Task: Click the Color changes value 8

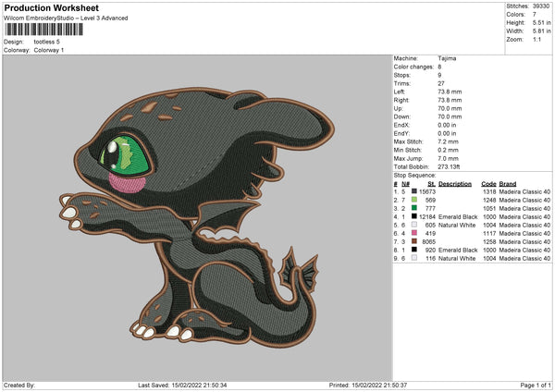Action: pyautogui.click(x=439, y=67)
